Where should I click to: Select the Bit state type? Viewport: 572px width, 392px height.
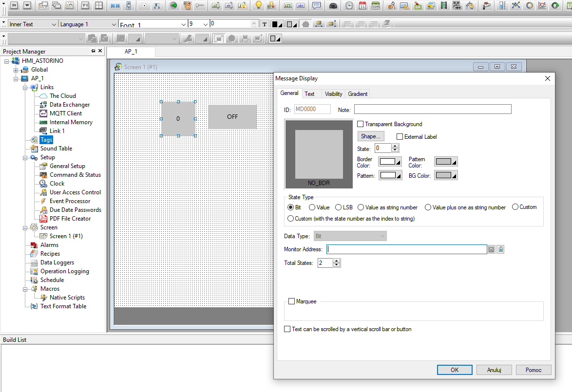pyautogui.click(x=291, y=207)
